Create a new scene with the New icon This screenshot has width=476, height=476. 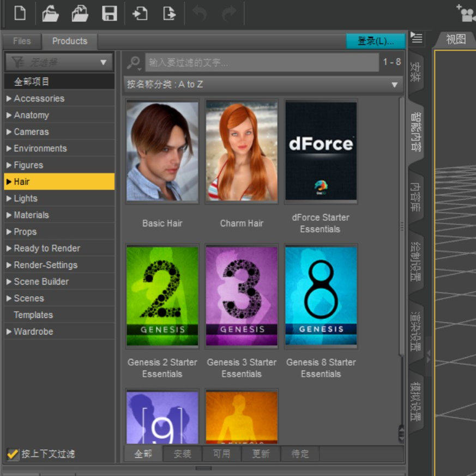tap(20, 13)
